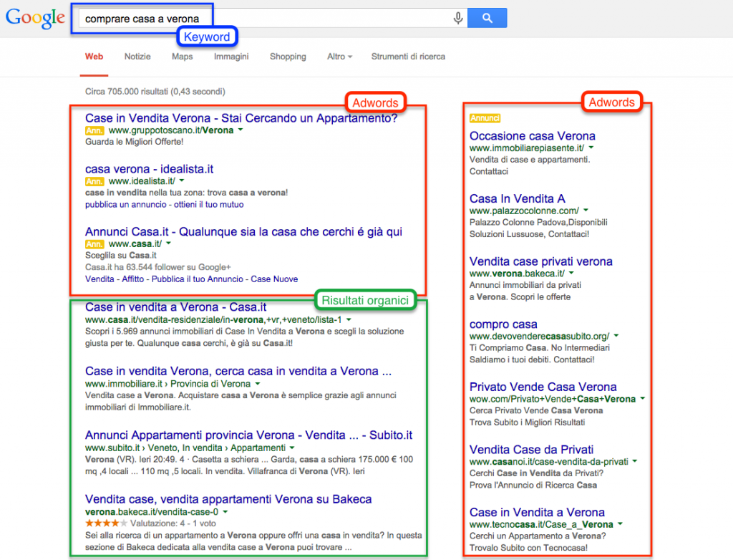This screenshot has width=733, height=560.
Task: Open the 'Occasione casa Verona' side ad
Action: [x=533, y=135]
